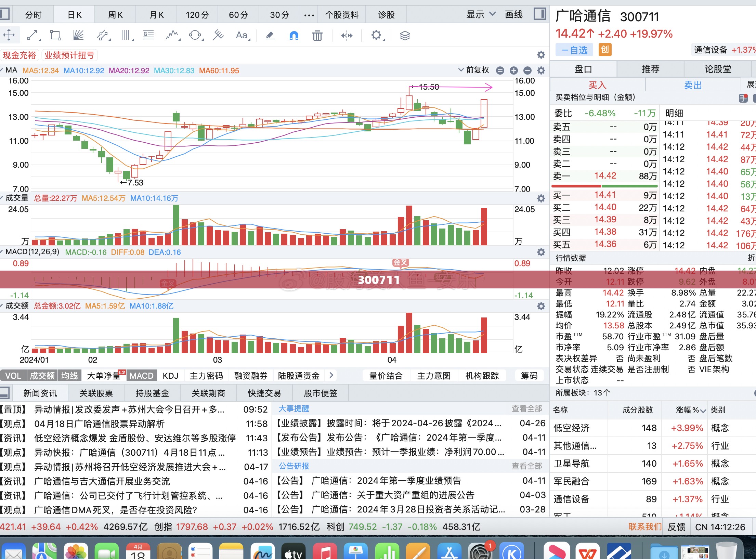Collapse the bottom news panel icon
This screenshot has width=756, height=559.
5,393
